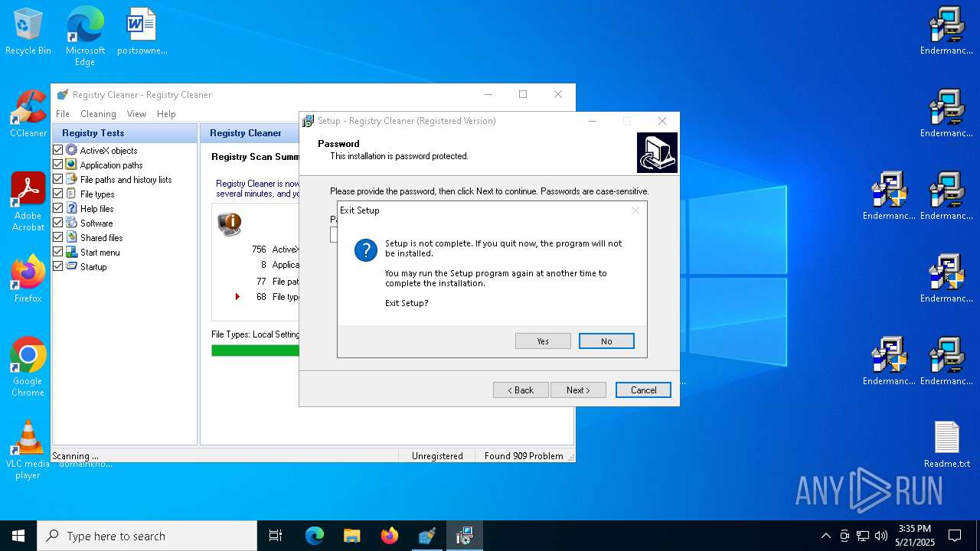
Task: Click the Next button in Setup
Action: tap(578, 390)
